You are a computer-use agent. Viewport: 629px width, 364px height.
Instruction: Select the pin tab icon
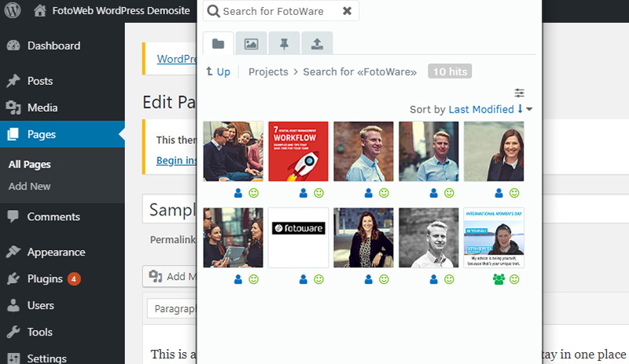[284, 43]
